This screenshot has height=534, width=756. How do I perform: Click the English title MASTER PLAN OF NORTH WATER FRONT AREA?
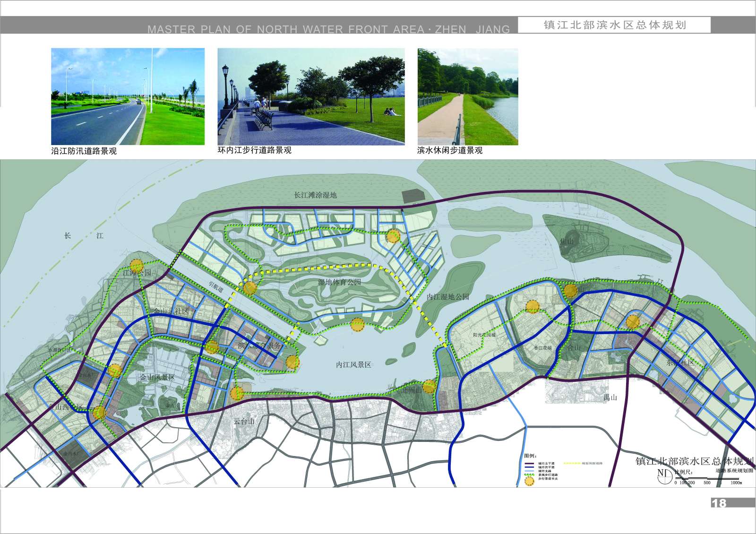tap(286, 29)
